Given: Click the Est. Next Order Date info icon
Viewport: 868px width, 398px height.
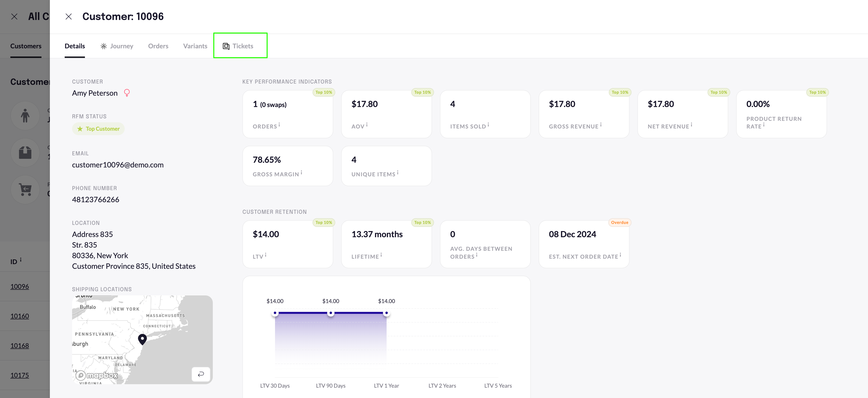Looking at the screenshot, I should (620, 255).
